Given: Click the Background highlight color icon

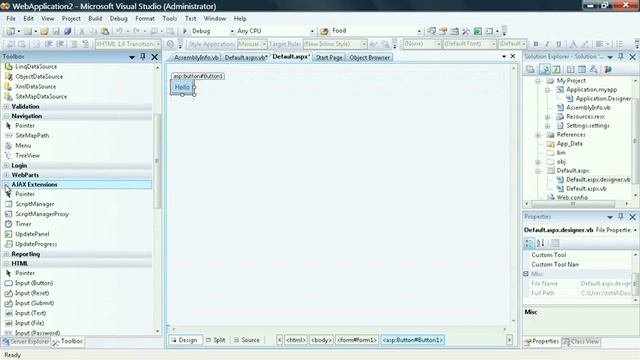Looking at the screenshot, I should pos(585,44).
